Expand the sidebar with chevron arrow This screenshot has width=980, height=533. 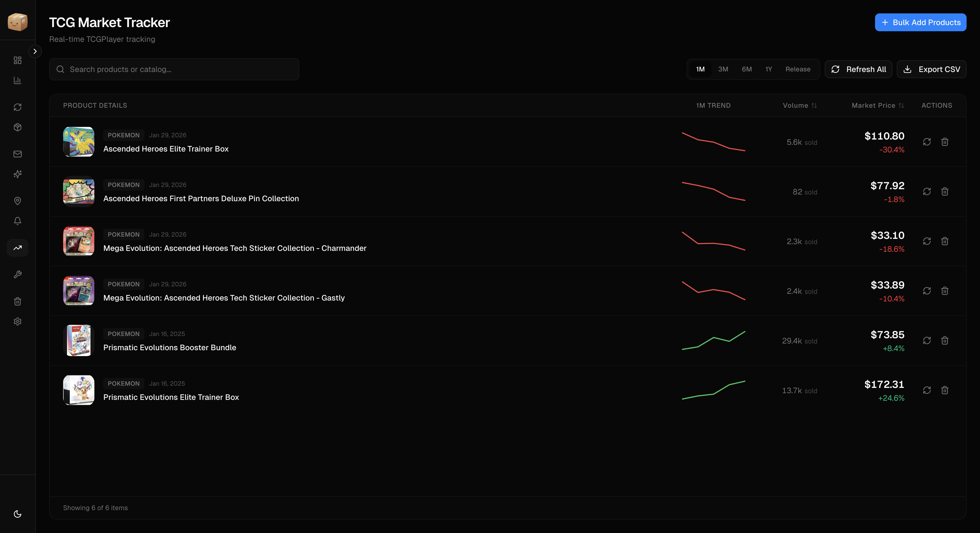(x=35, y=51)
